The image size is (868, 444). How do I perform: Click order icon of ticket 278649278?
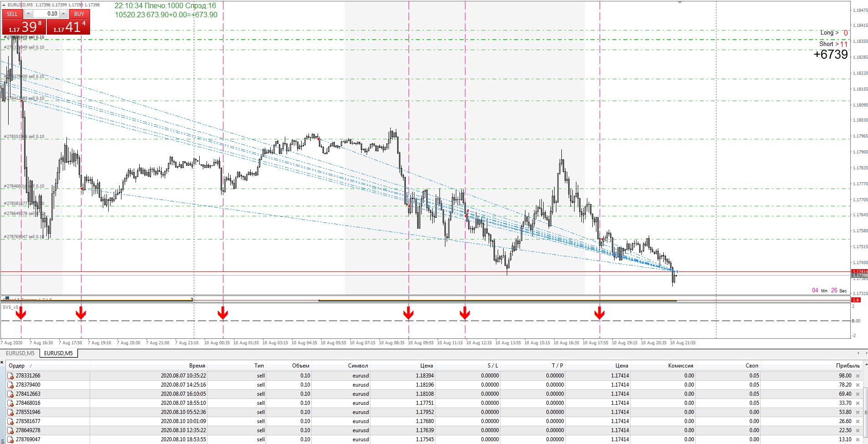pos(10,430)
